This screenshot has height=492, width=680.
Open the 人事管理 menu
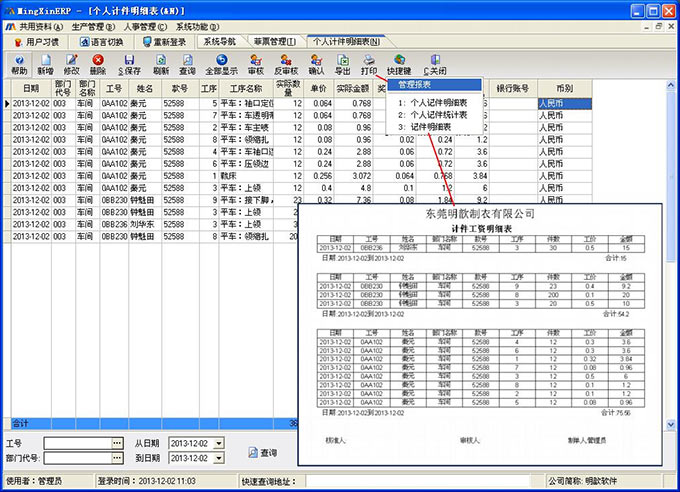pyautogui.click(x=145, y=27)
